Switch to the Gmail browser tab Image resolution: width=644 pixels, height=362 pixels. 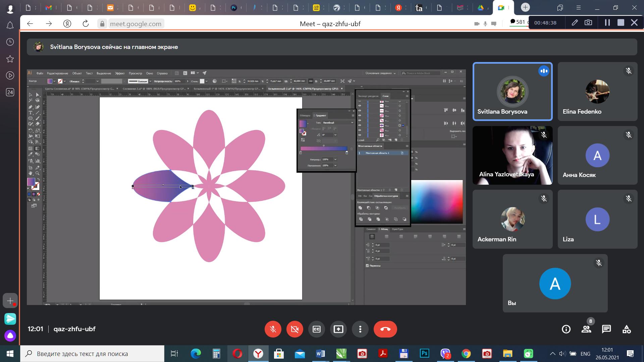click(49, 8)
